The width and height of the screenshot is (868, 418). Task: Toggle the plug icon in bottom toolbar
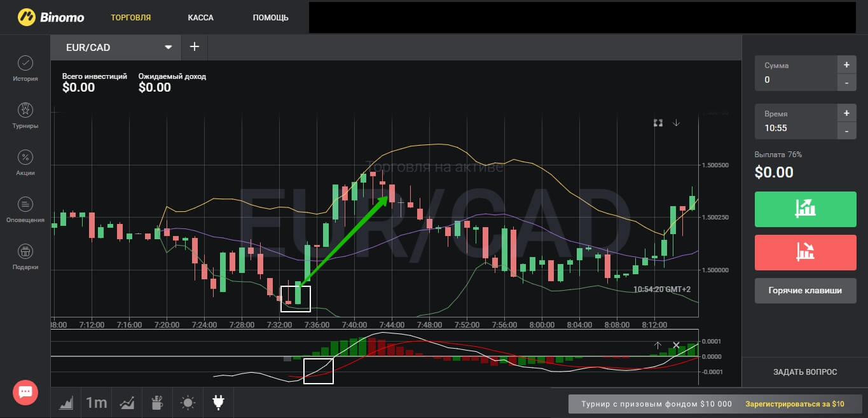coord(218,402)
